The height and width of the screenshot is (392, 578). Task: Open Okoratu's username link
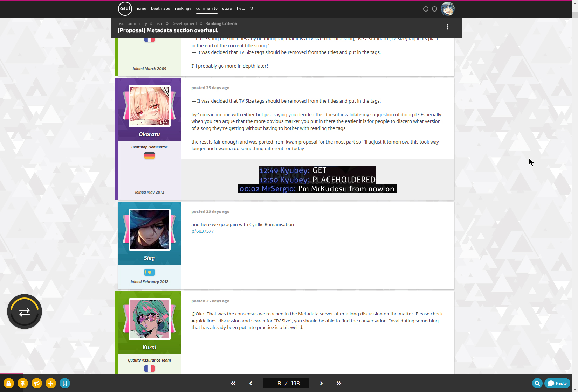[x=149, y=134]
